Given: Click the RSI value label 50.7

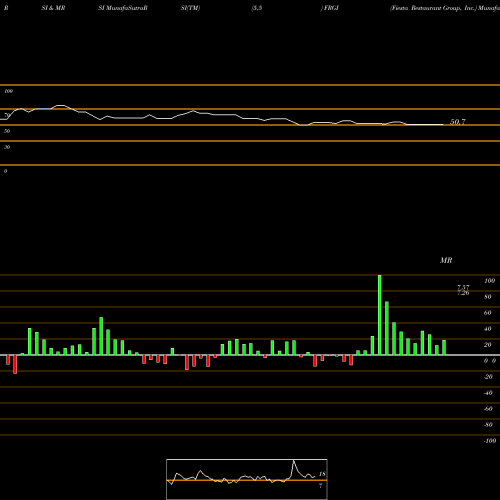Looking at the screenshot, I should (458, 122).
